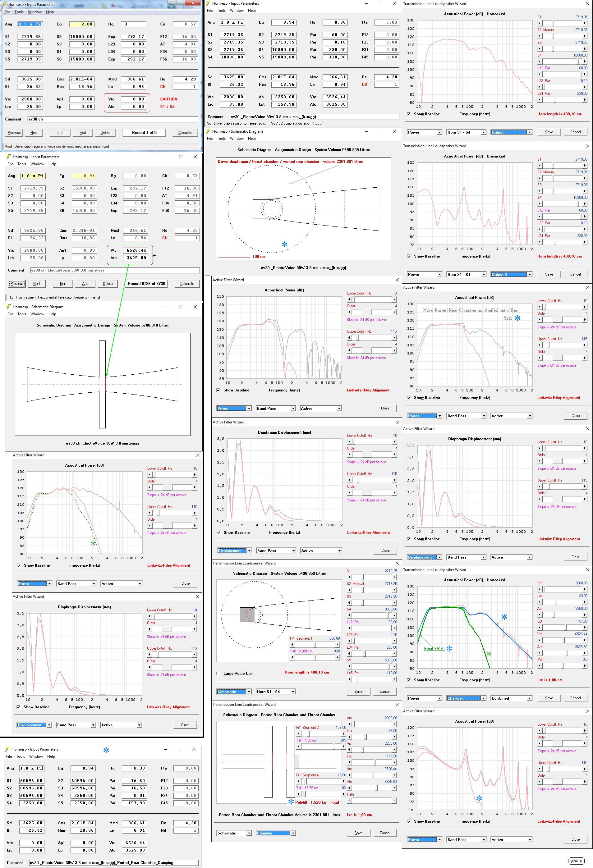Click Hornresp icon of Input Parameters window showing Fta 5,03
Image resolution: width=593 pixels, height=868 pixels.
click(209, 3)
